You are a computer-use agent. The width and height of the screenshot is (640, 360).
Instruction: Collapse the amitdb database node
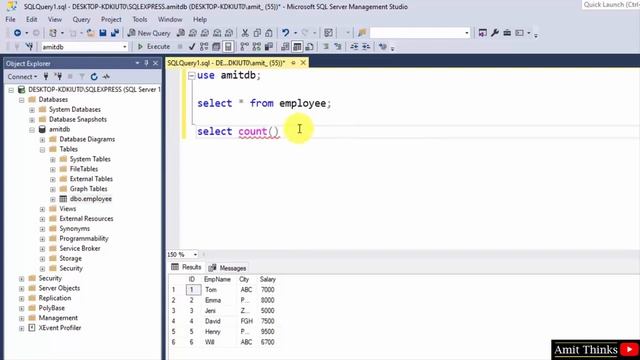(32, 130)
